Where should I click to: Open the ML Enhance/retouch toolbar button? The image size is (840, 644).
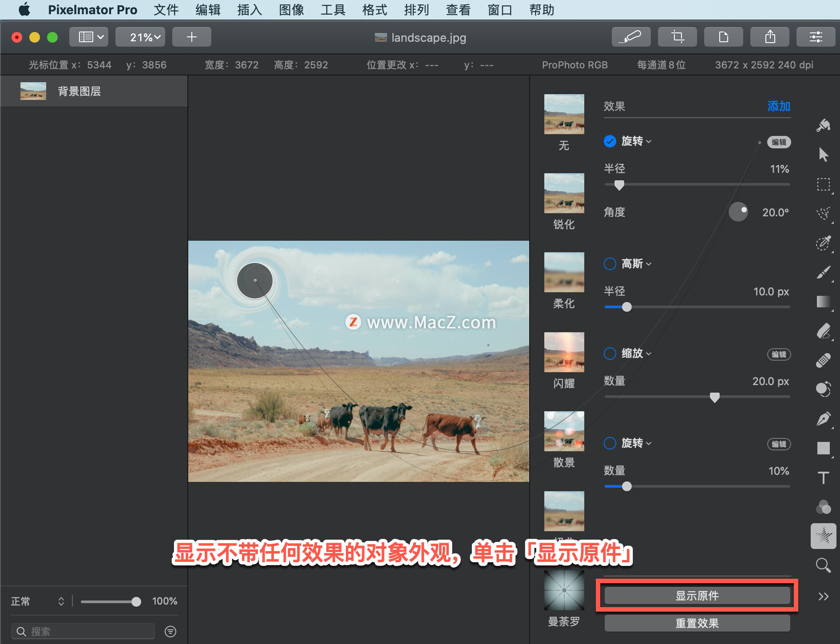(x=631, y=37)
